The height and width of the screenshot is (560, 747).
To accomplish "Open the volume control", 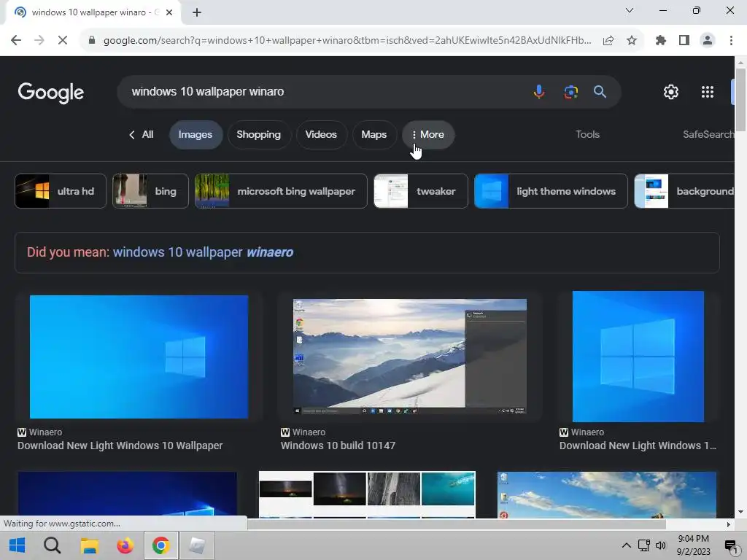I will (x=660, y=545).
